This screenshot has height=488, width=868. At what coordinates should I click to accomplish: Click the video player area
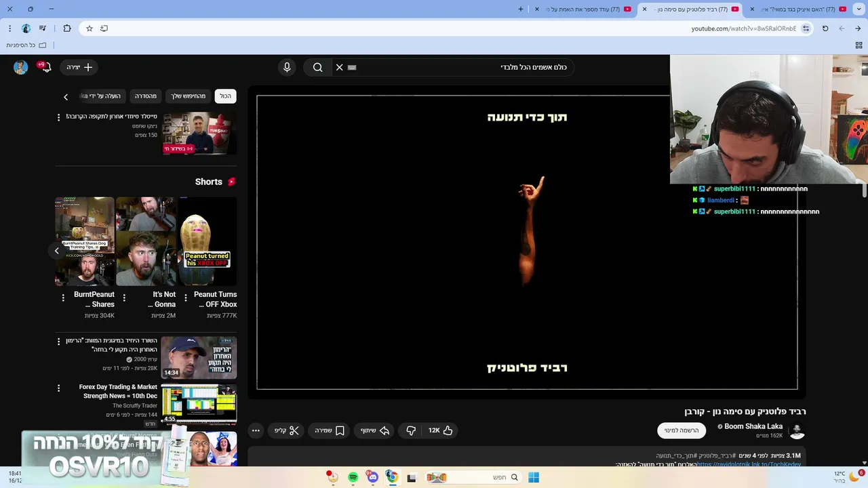pyautogui.click(x=527, y=243)
